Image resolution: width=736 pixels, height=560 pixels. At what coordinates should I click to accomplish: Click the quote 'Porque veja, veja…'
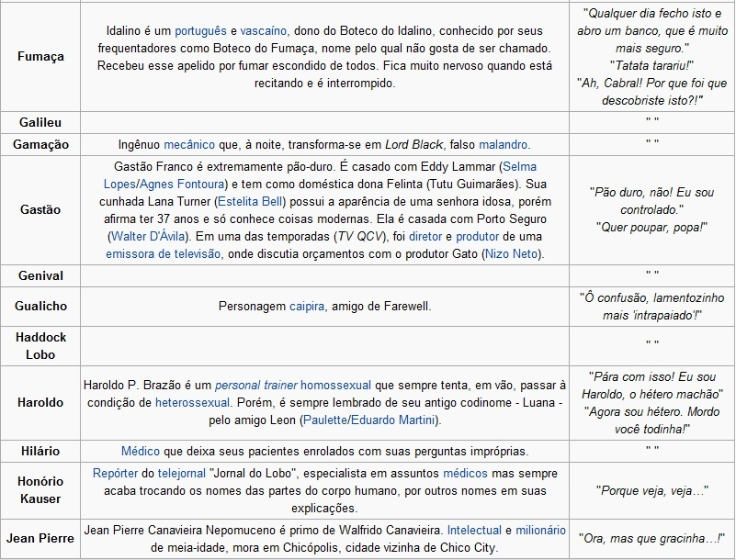click(652, 490)
